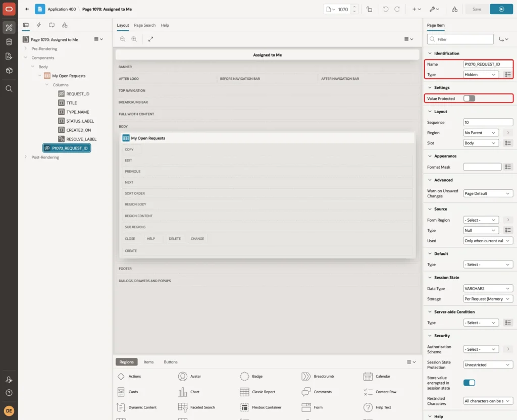Select the REQUEST_ID column in tree
This screenshot has height=420, width=517.
(x=77, y=94)
